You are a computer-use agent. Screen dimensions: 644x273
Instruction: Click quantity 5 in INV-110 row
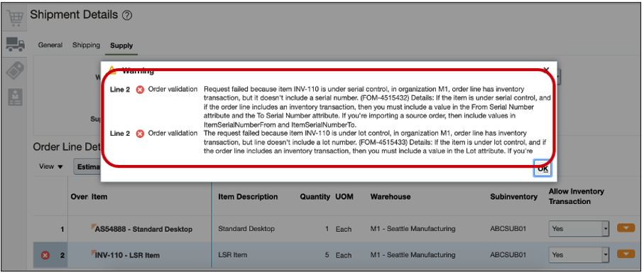click(327, 255)
